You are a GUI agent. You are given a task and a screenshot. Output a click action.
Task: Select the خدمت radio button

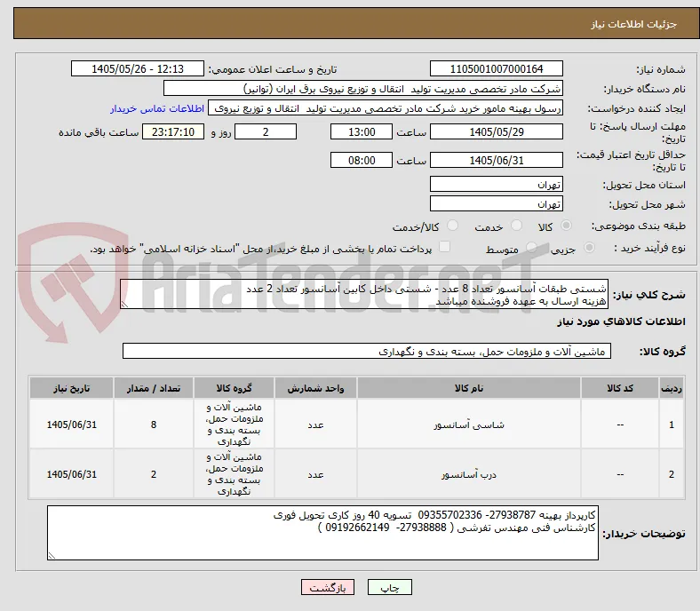(516, 226)
